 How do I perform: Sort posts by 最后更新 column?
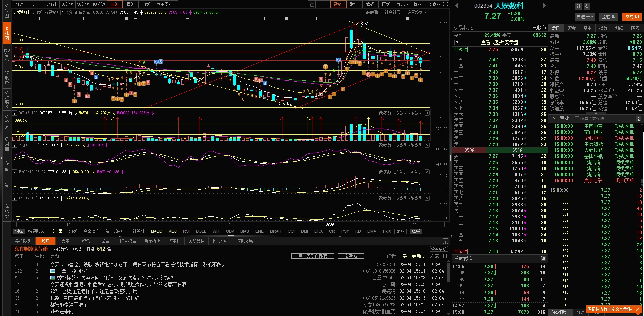pyautogui.click(x=414, y=256)
